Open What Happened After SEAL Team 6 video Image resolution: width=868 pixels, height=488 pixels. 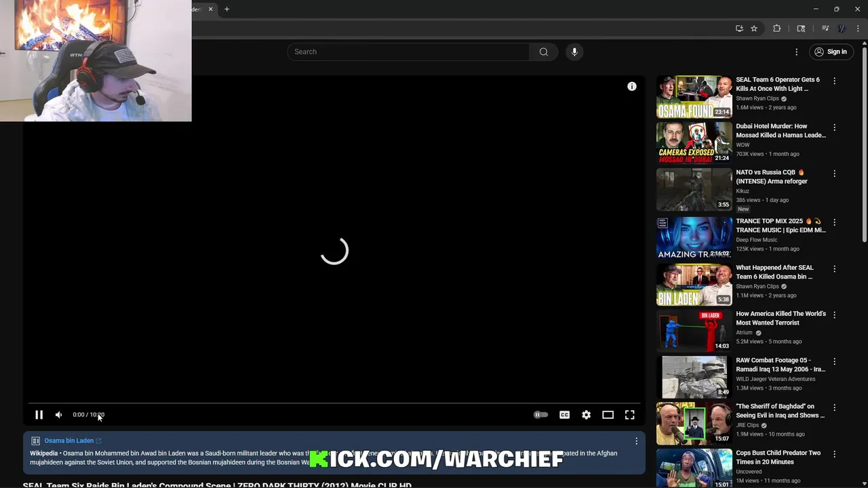pos(774,272)
